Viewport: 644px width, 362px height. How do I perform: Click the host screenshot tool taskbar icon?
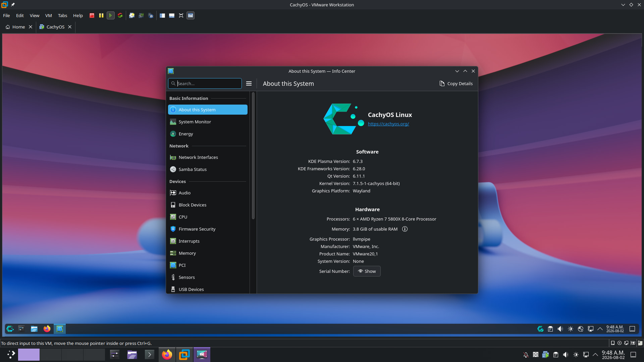pyautogui.click(x=202, y=355)
